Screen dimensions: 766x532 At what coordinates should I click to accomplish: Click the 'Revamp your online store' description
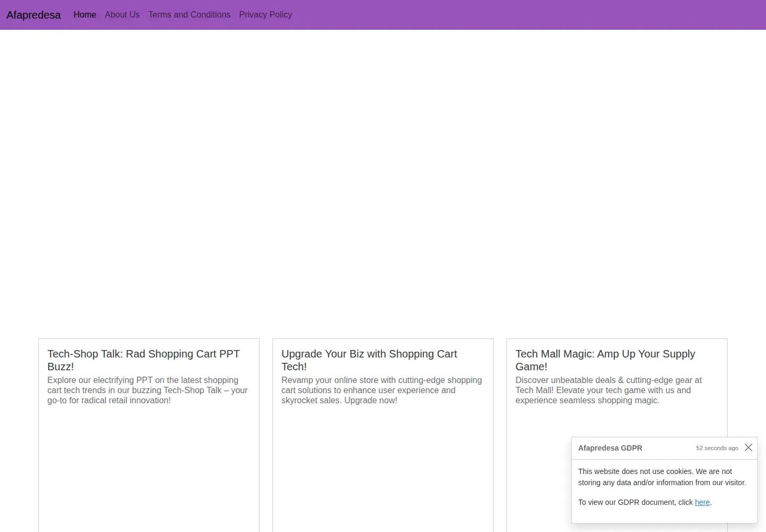(x=381, y=390)
